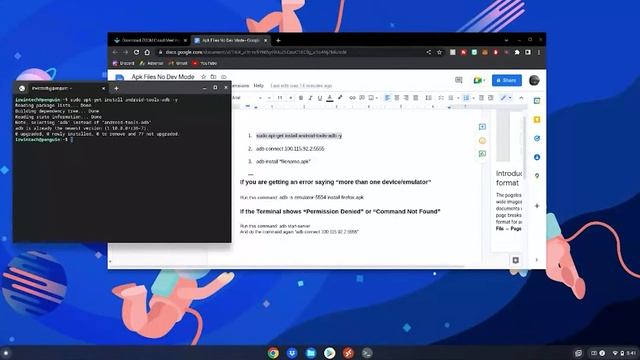Click suggest edits icon beside document
The image size is (640, 360).
[x=482, y=154]
